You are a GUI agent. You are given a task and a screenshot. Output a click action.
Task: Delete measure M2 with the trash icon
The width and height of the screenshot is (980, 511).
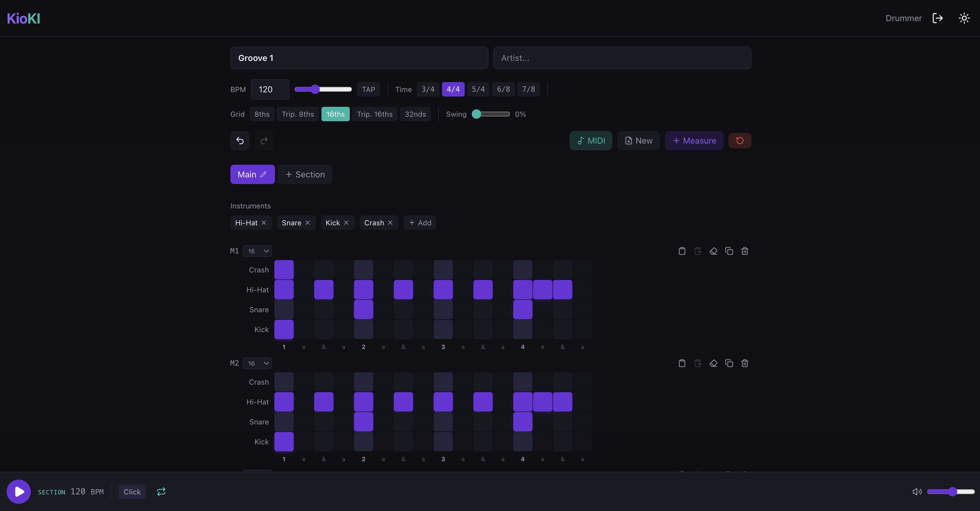pyautogui.click(x=744, y=363)
